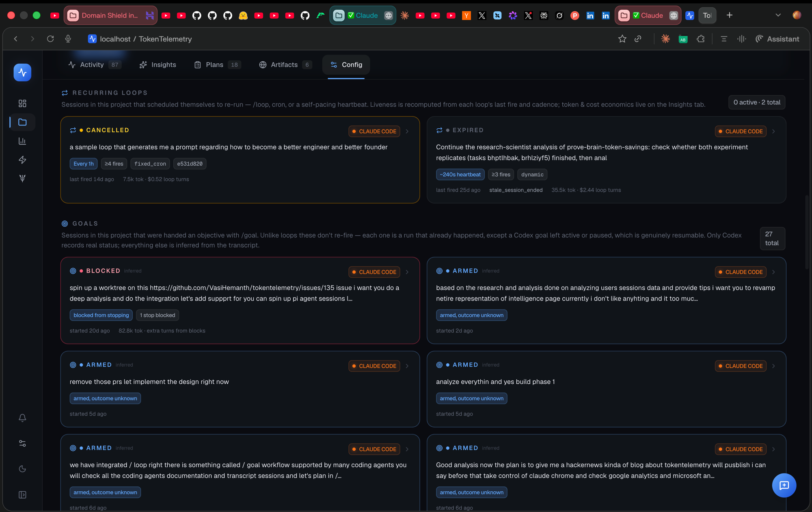Screen dimensions: 812x512
Task: Bookmark page with the star icon
Action: pyautogui.click(x=622, y=39)
